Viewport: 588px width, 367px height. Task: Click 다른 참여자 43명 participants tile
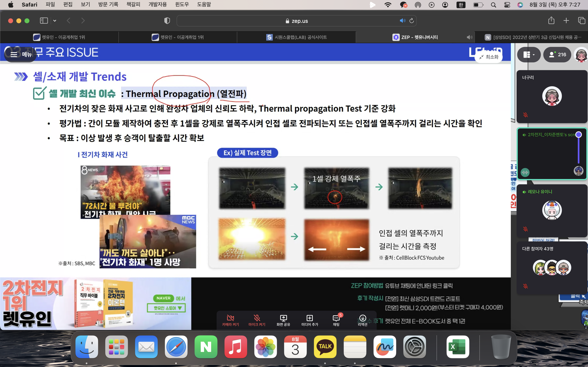tap(551, 268)
